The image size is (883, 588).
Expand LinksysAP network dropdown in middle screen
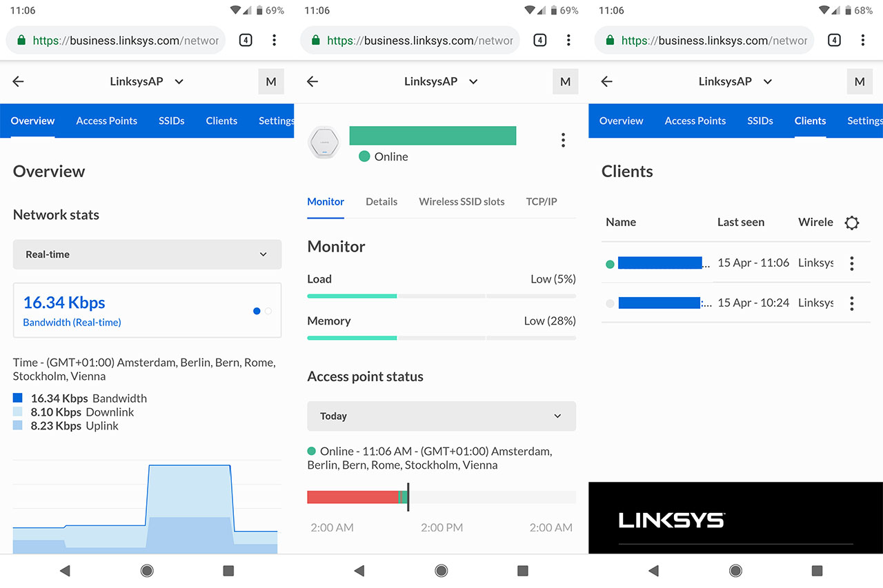coord(441,81)
